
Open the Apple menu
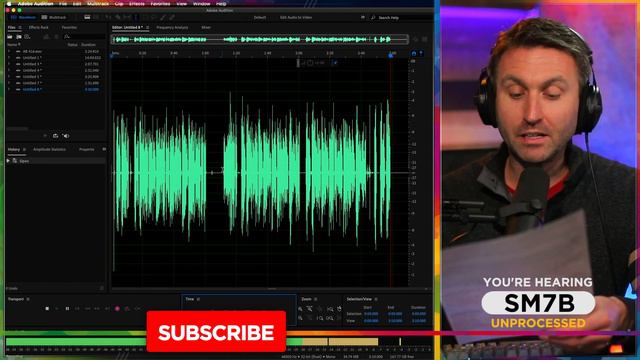pyautogui.click(x=9, y=4)
